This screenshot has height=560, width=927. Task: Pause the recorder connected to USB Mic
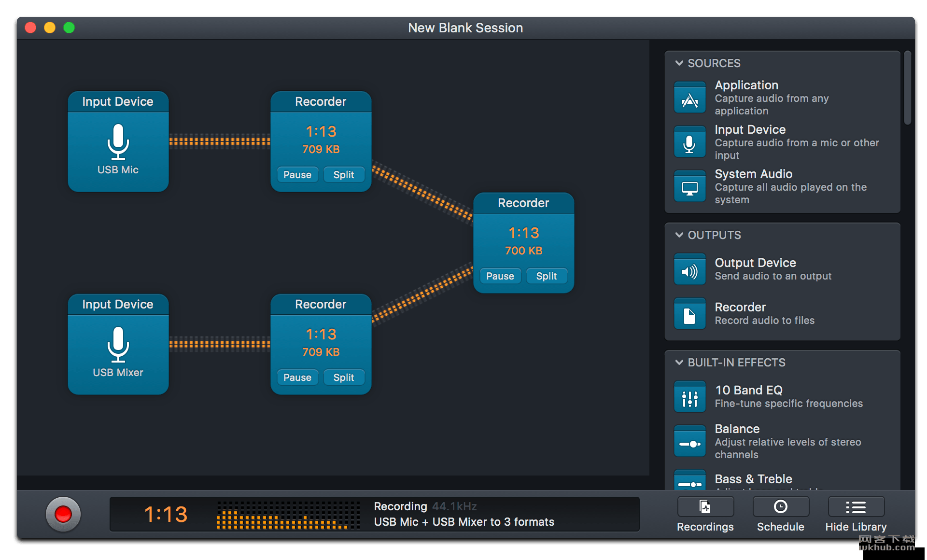[297, 175]
